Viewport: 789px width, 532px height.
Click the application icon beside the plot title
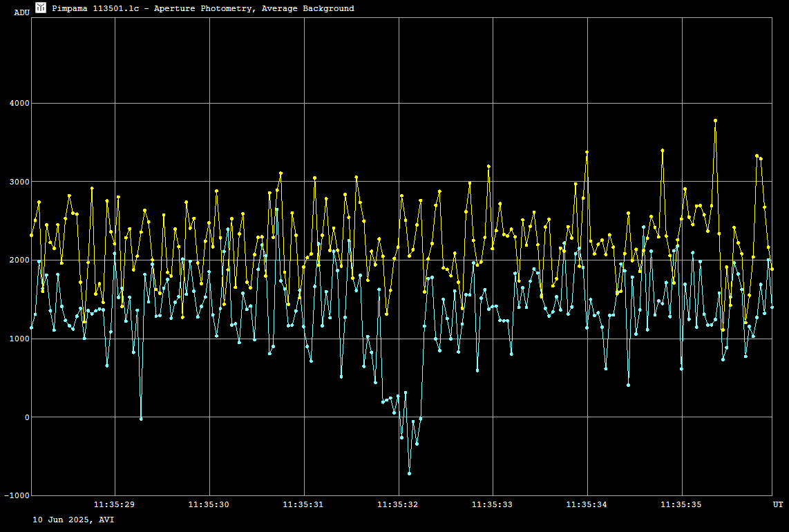(41, 8)
